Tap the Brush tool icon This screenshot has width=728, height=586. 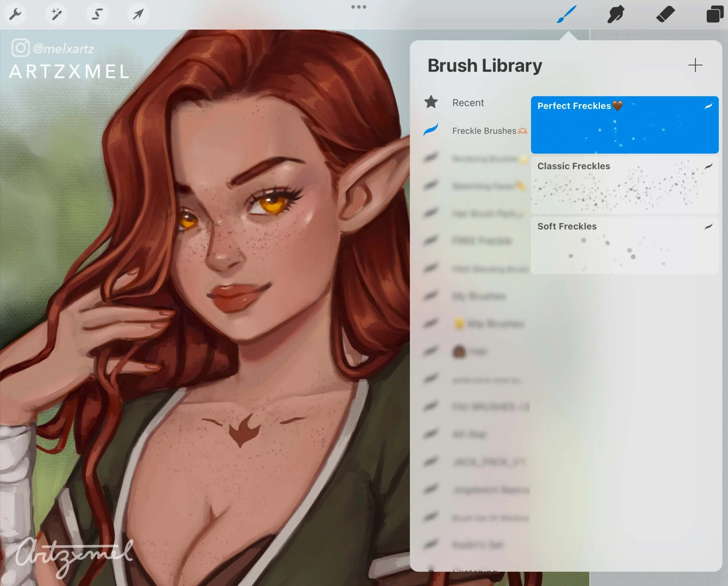(x=566, y=15)
